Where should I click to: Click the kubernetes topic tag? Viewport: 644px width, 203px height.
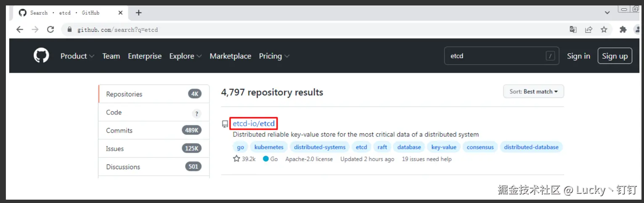(269, 147)
